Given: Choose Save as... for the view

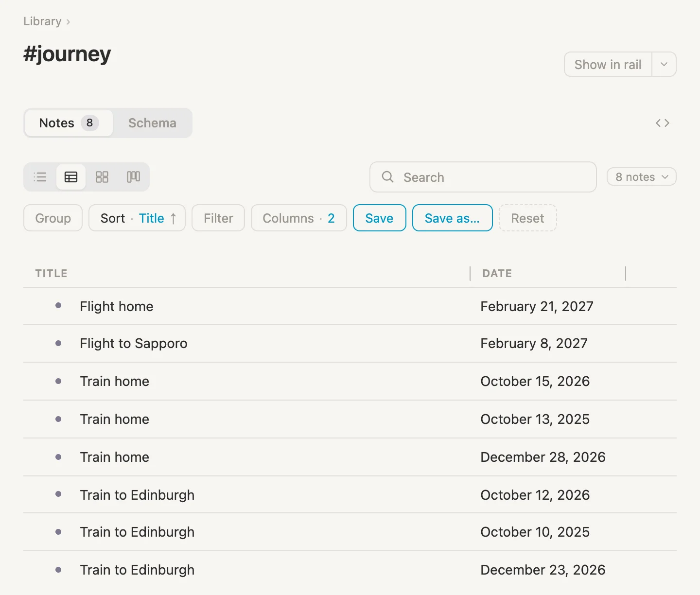Looking at the screenshot, I should (x=453, y=218).
